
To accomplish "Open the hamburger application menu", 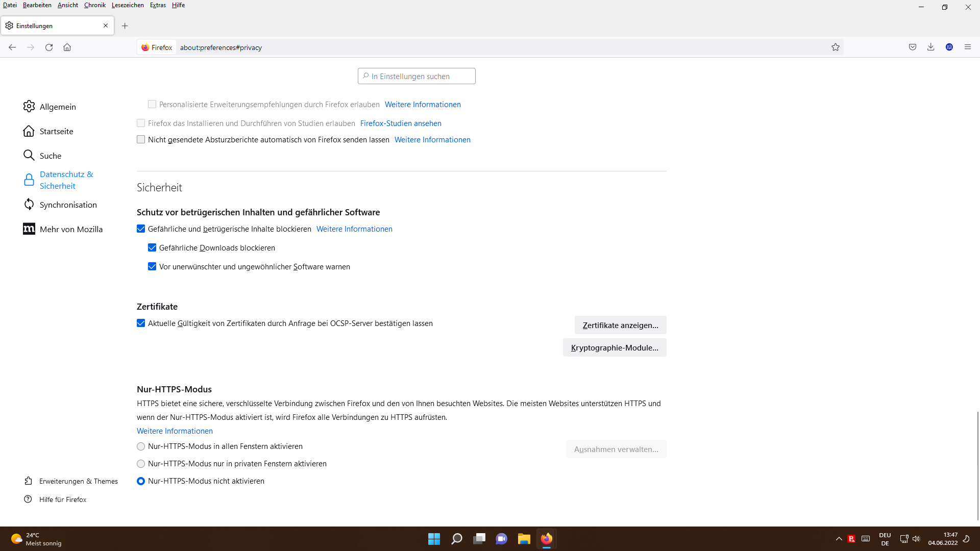I will [x=968, y=47].
